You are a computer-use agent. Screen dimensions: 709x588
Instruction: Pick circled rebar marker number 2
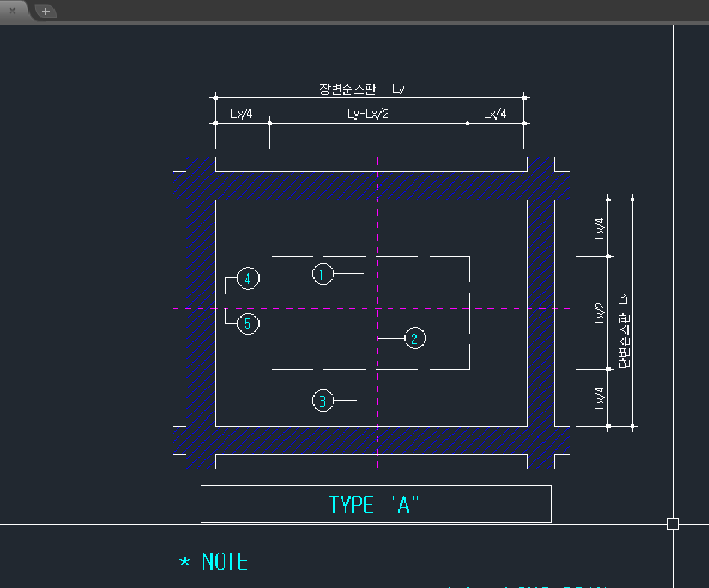click(414, 339)
